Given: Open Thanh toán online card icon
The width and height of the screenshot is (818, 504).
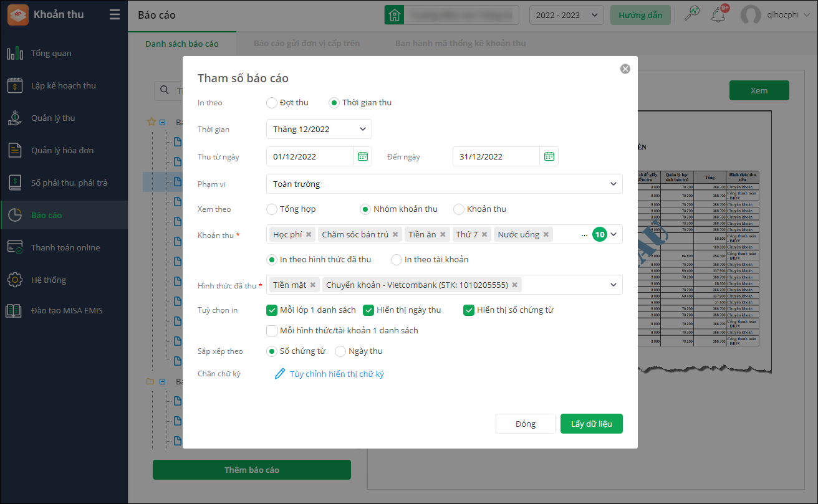Looking at the screenshot, I should coord(15,247).
